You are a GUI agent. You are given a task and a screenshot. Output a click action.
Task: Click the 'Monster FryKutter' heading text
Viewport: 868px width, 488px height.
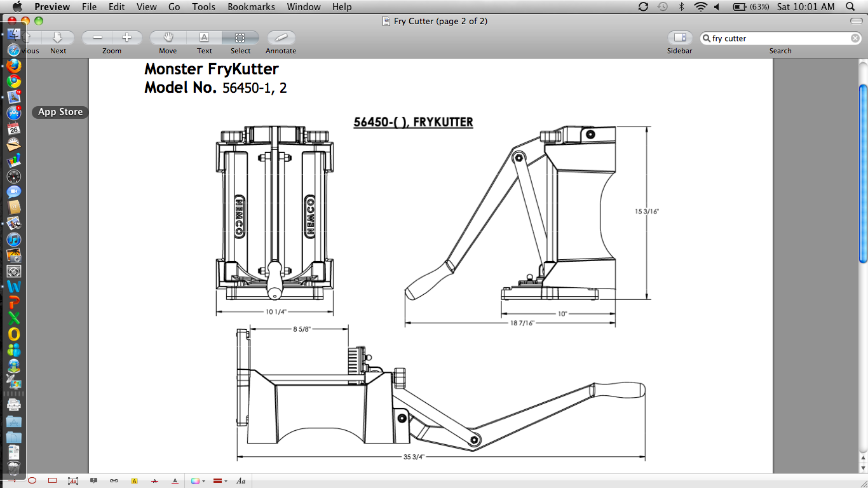[212, 69]
